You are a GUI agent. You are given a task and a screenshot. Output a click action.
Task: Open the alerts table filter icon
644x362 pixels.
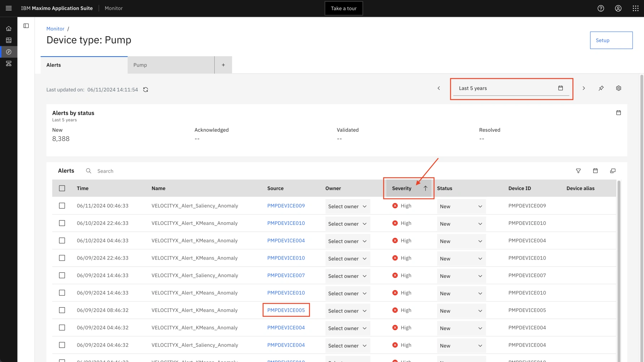tap(578, 171)
